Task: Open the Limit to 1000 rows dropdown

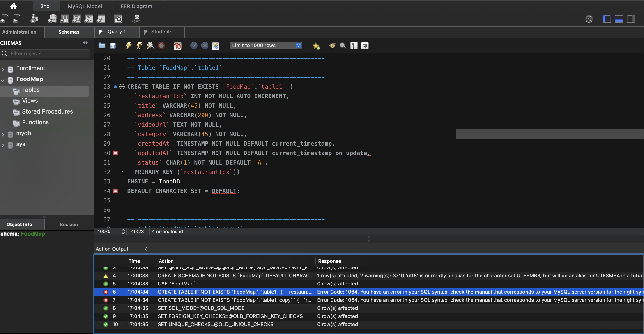Action: click(265, 45)
